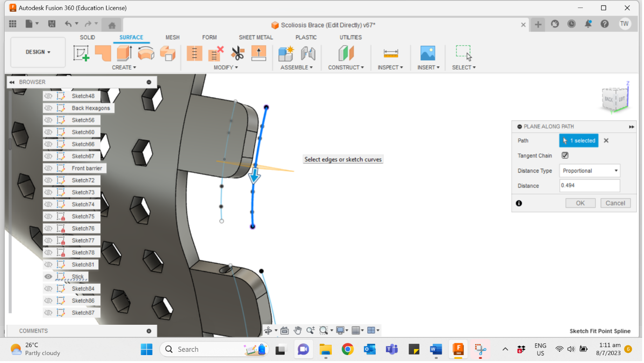Select the Trim scissors tool under Modify
The image size is (644, 363).
238,53
